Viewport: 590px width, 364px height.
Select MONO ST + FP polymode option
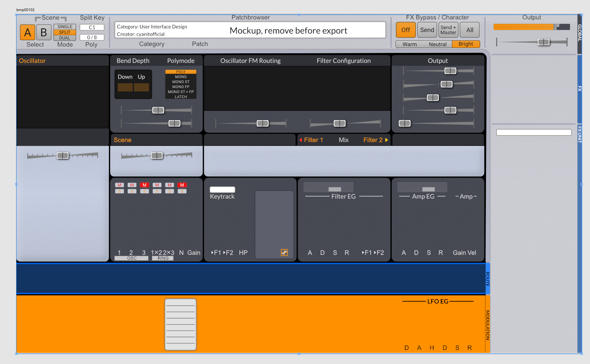181,92
